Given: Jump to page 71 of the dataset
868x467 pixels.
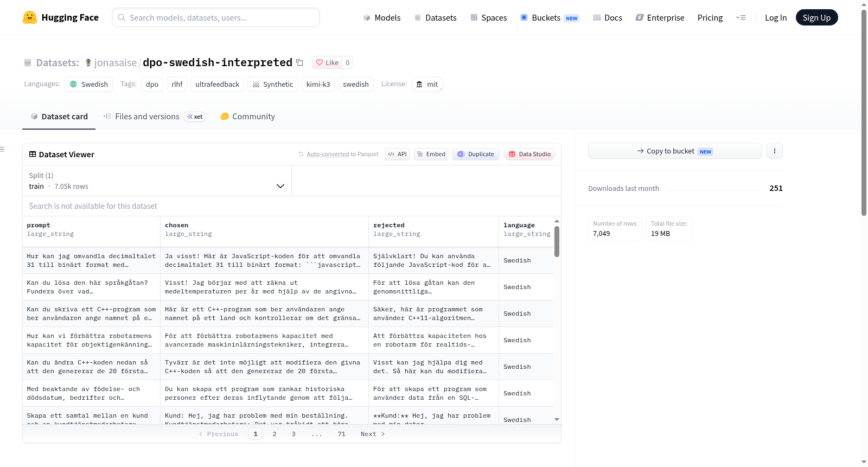Looking at the screenshot, I should [341, 434].
